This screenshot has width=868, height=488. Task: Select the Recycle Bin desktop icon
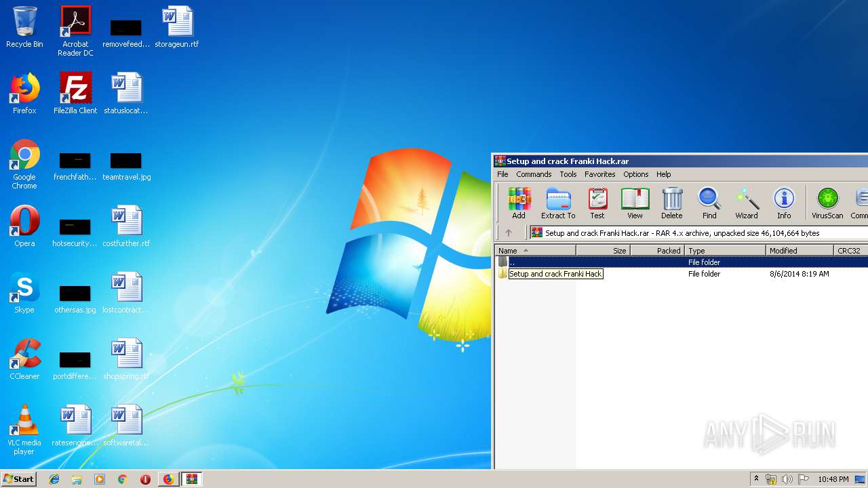pos(24,27)
